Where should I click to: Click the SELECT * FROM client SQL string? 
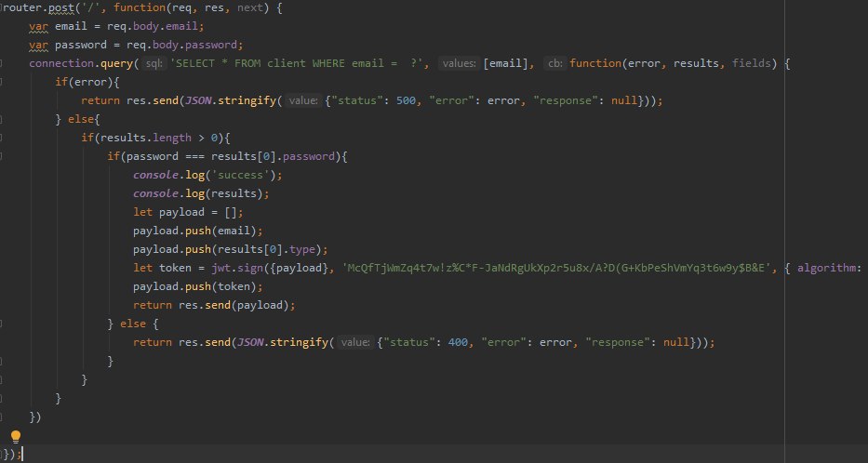click(299, 63)
